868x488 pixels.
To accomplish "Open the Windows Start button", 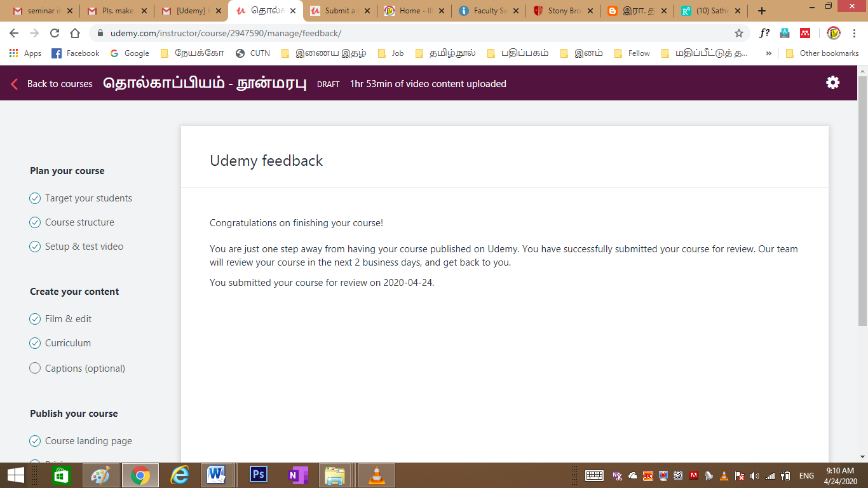I will click(15, 475).
